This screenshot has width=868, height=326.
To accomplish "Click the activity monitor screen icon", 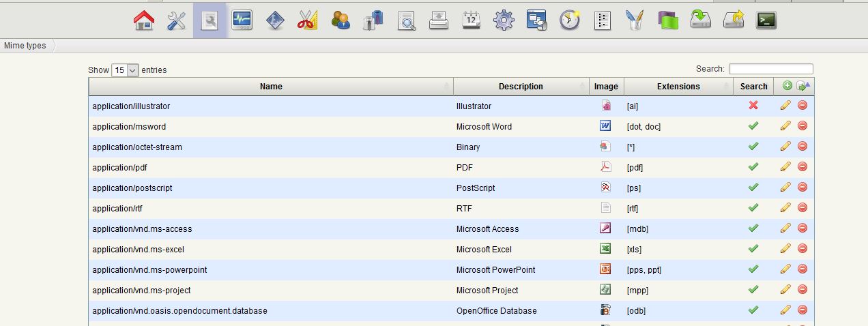I will click(x=242, y=20).
